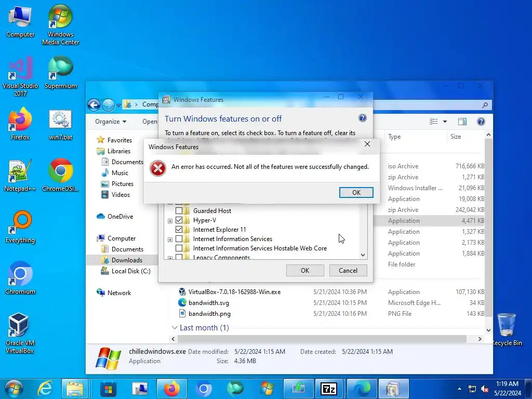Close the error message dialog
Screen dimensions: 532x399
(367, 144)
